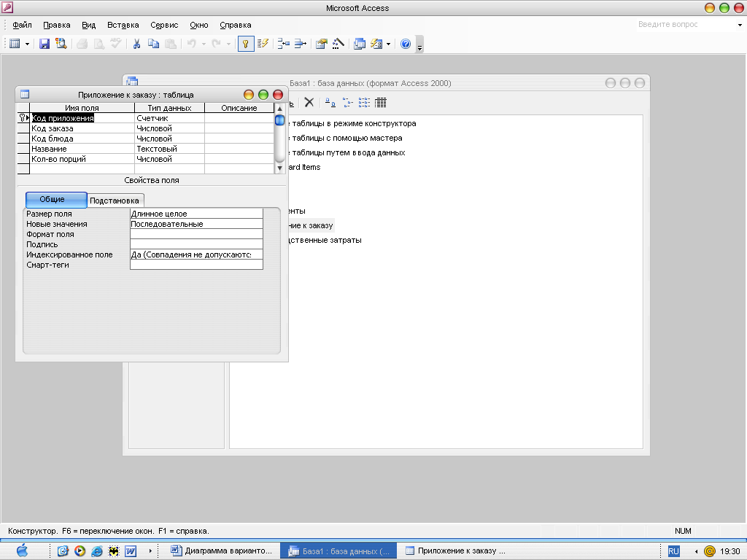
Task: Click the База1 taskbar button
Action: [x=338, y=551]
